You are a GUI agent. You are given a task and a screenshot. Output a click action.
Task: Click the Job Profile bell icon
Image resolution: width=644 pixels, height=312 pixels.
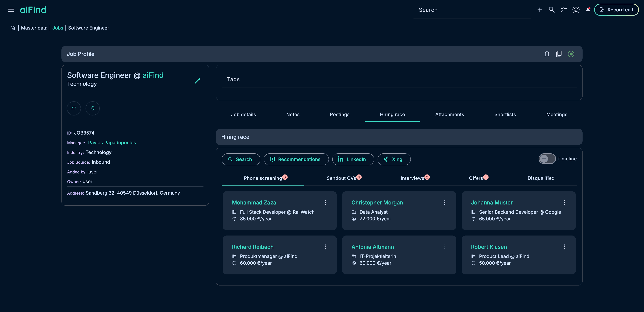tap(547, 54)
